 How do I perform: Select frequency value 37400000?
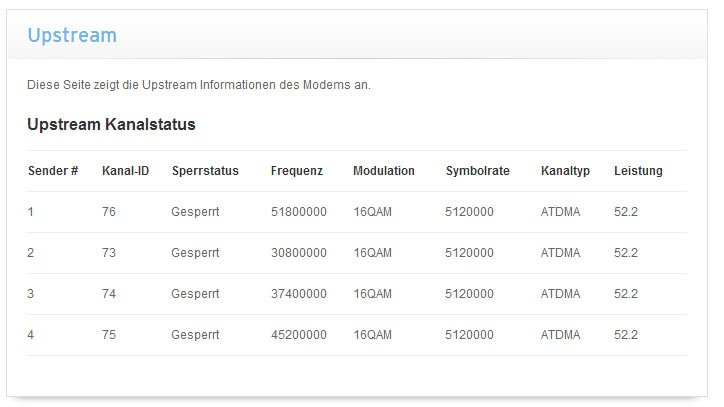pyautogui.click(x=299, y=294)
